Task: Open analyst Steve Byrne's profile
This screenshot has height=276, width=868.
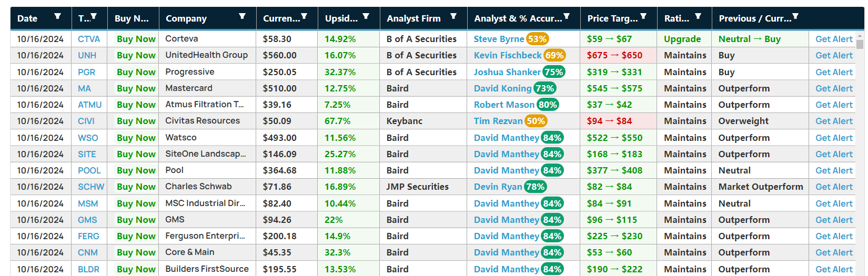Action: 499,39
